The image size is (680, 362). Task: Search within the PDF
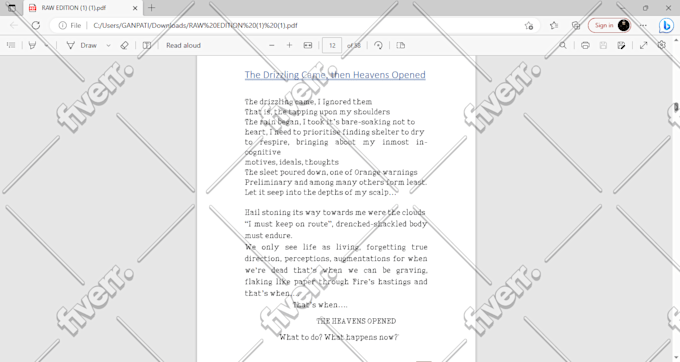(x=563, y=45)
